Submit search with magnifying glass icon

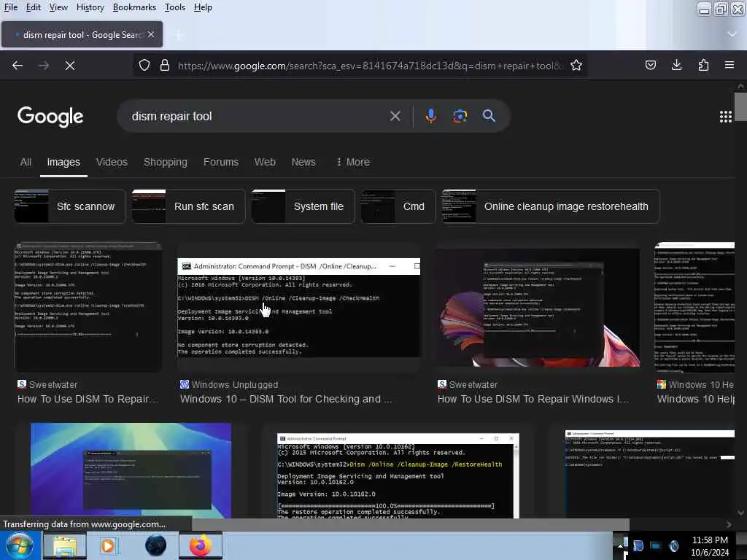pos(489,116)
